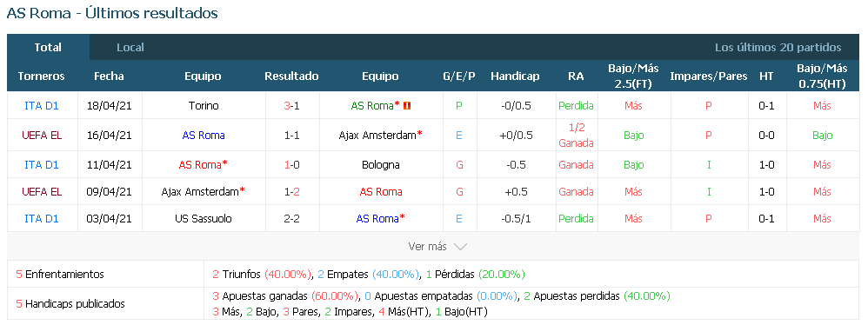Click the 1-2 result at Ajax Amsterdam
This screenshot has width=868, height=325.
[x=291, y=192]
